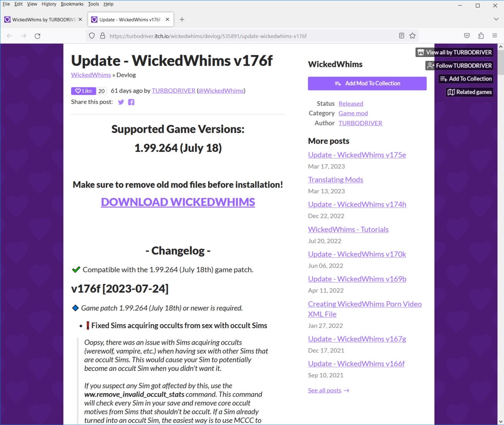Open the Firefox application menu
This screenshot has height=425, width=504.
coord(495,36)
